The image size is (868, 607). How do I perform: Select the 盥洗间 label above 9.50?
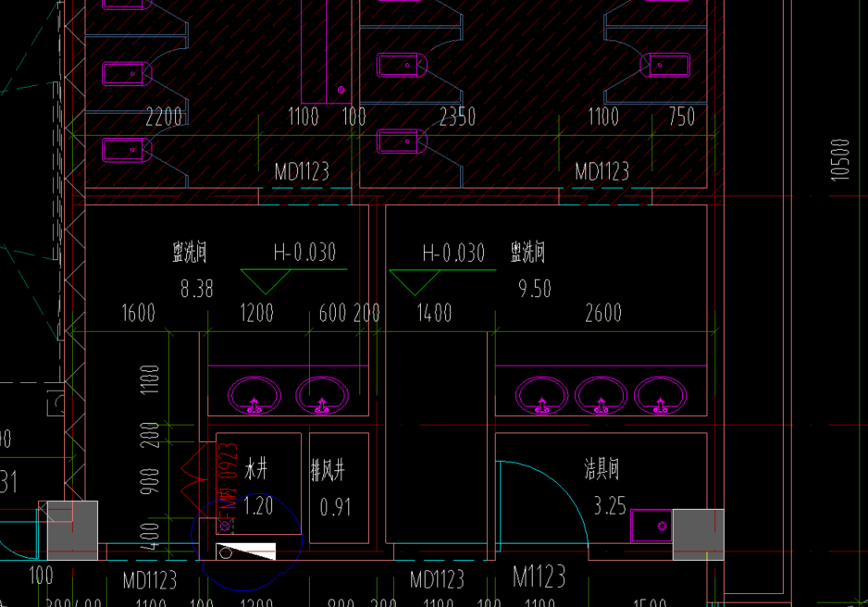527,253
